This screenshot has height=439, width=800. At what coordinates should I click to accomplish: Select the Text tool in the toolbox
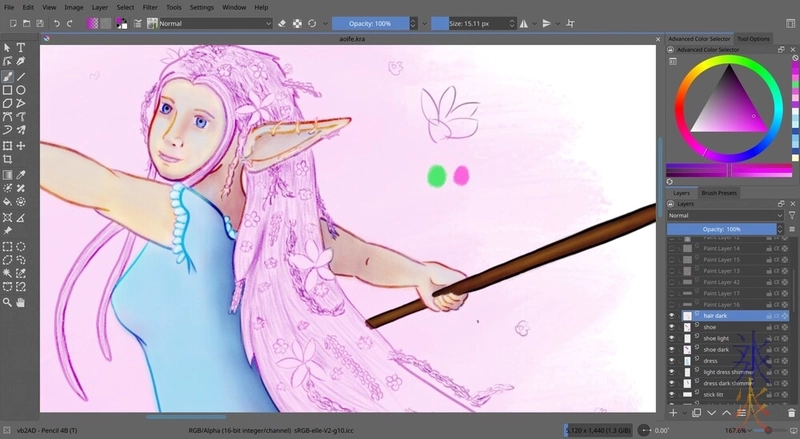21,47
